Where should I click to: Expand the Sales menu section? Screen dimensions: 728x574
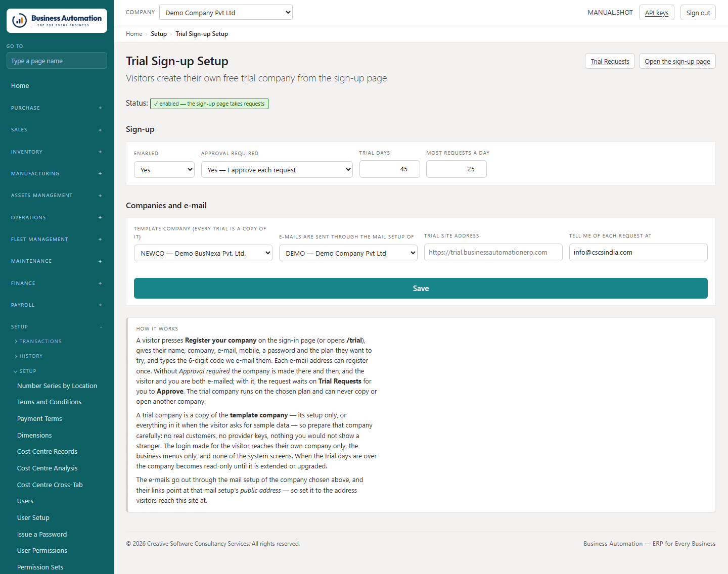(x=57, y=130)
